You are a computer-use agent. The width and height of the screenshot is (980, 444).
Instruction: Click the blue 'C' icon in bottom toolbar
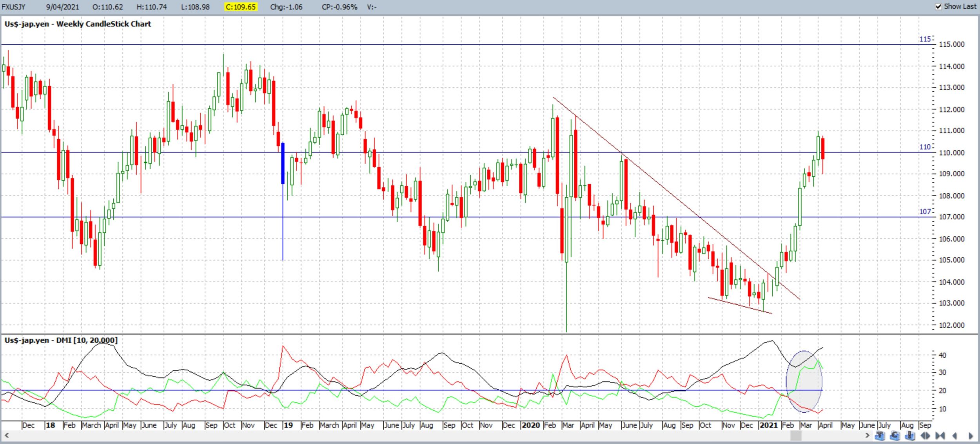click(x=895, y=436)
